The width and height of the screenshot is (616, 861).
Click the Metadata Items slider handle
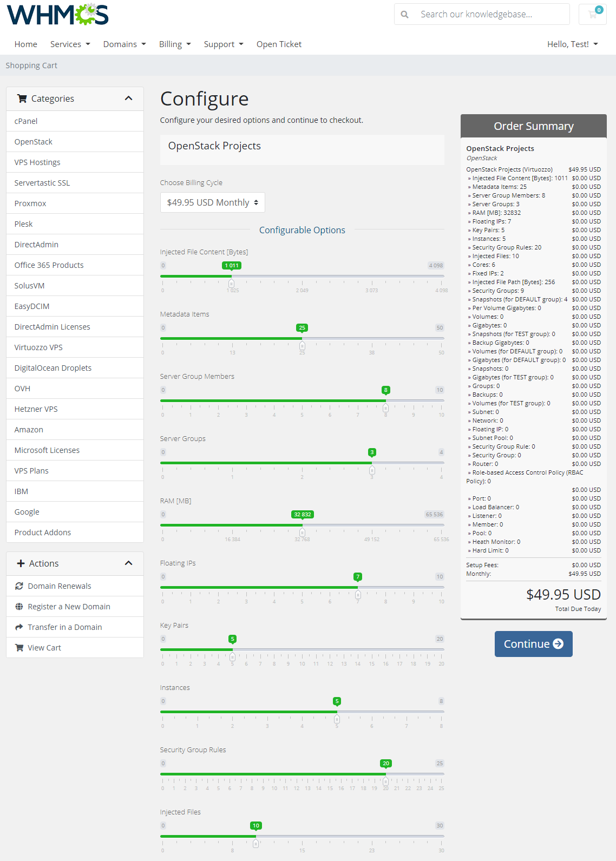(x=302, y=346)
